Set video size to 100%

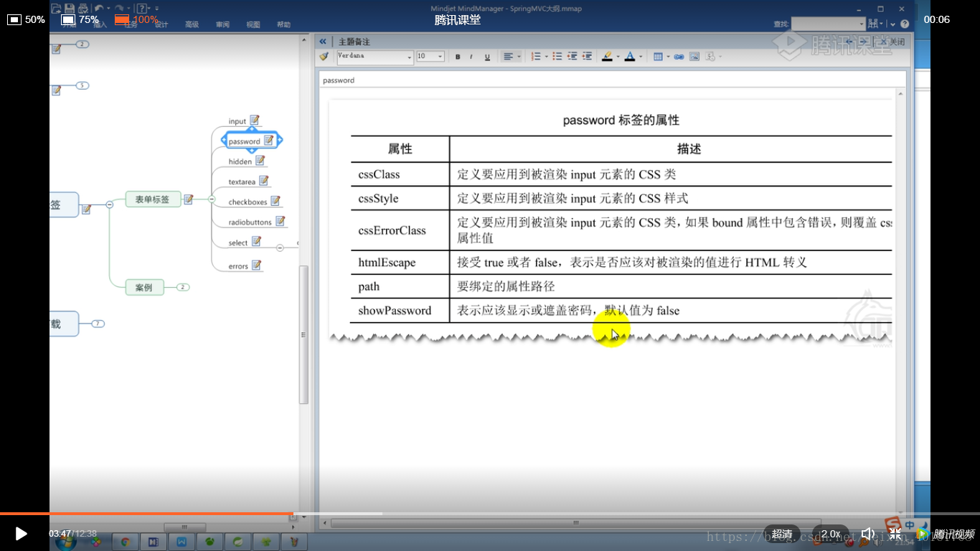pyautogui.click(x=136, y=19)
